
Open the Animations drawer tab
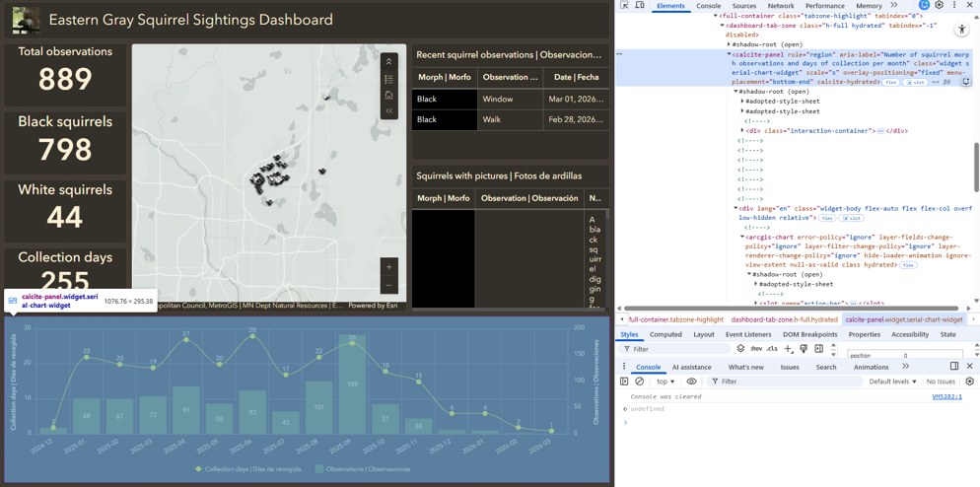[871, 367]
